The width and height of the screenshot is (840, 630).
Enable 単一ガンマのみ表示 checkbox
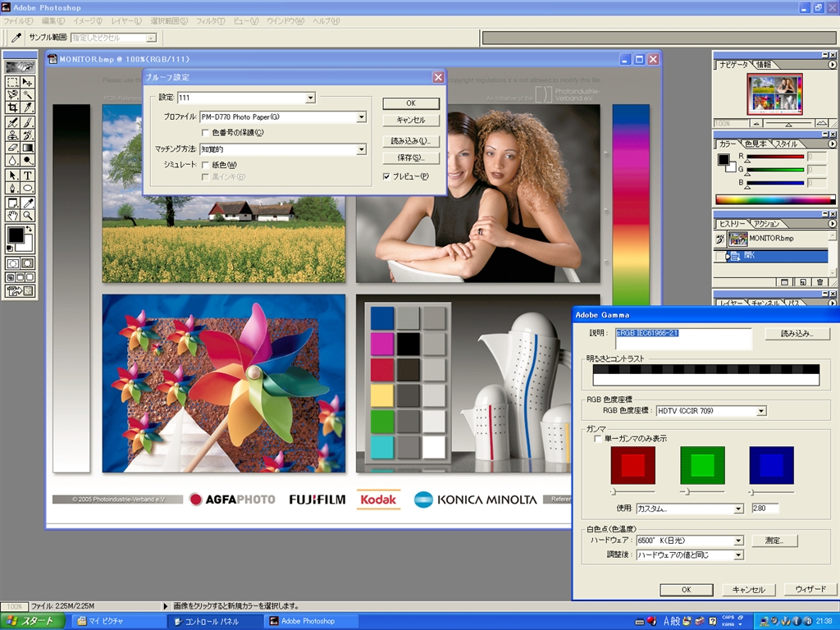coord(598,439)
